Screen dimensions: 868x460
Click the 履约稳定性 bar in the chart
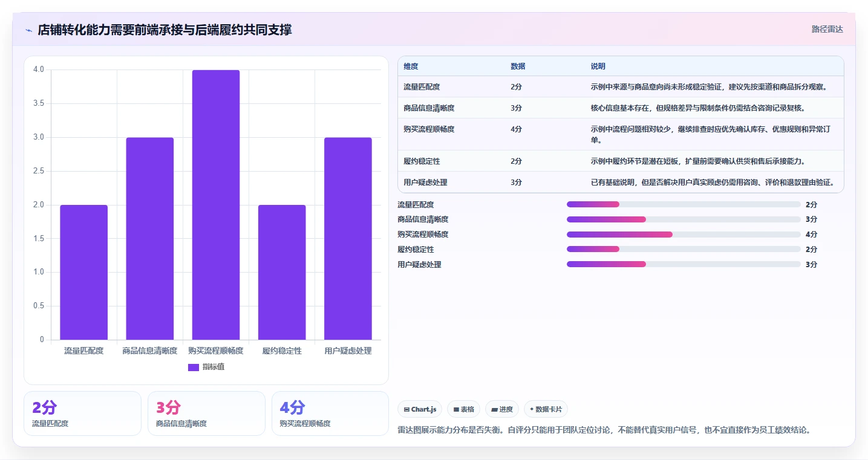click(x=282, y=272)
